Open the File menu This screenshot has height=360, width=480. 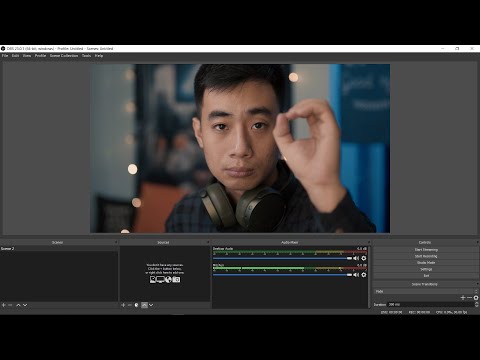pyautogui.click(x=5, y=56)
